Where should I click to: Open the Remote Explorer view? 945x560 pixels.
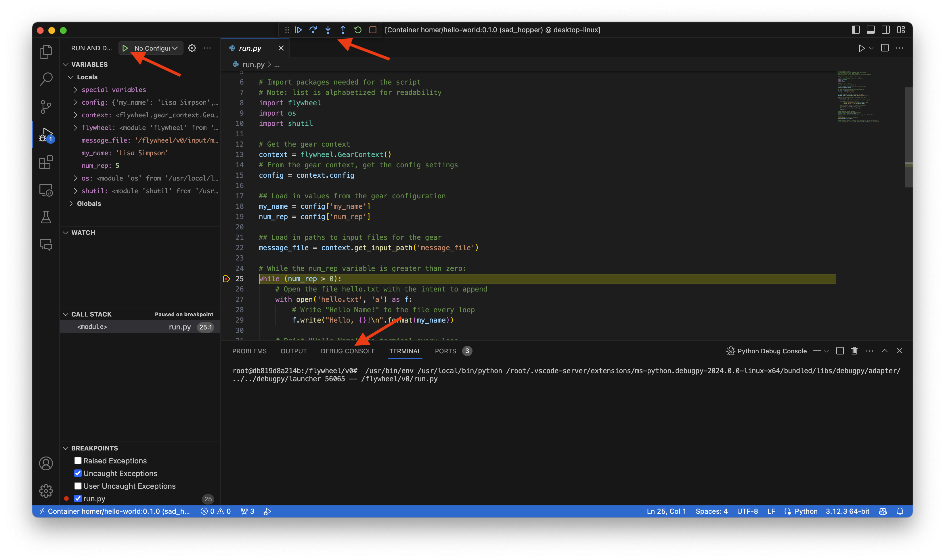coord(46,190)
